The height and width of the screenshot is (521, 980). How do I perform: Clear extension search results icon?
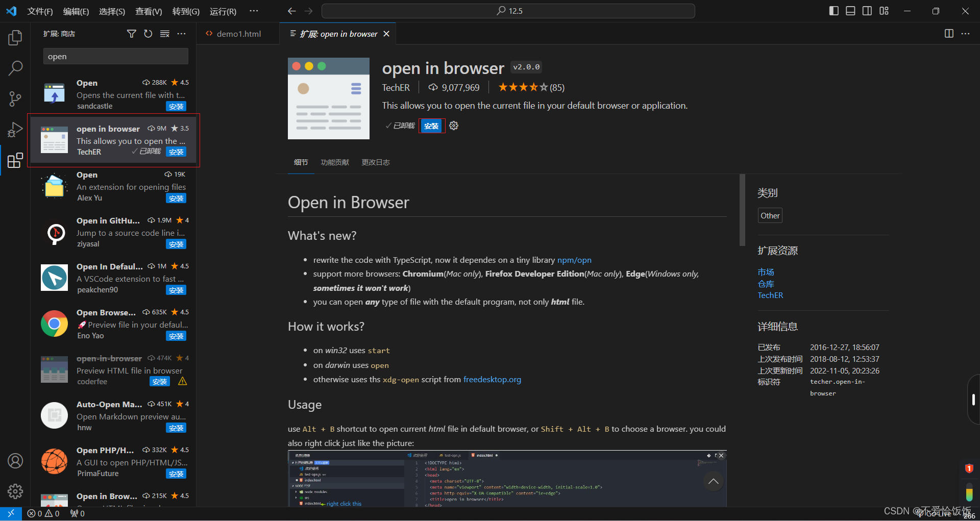165,34
